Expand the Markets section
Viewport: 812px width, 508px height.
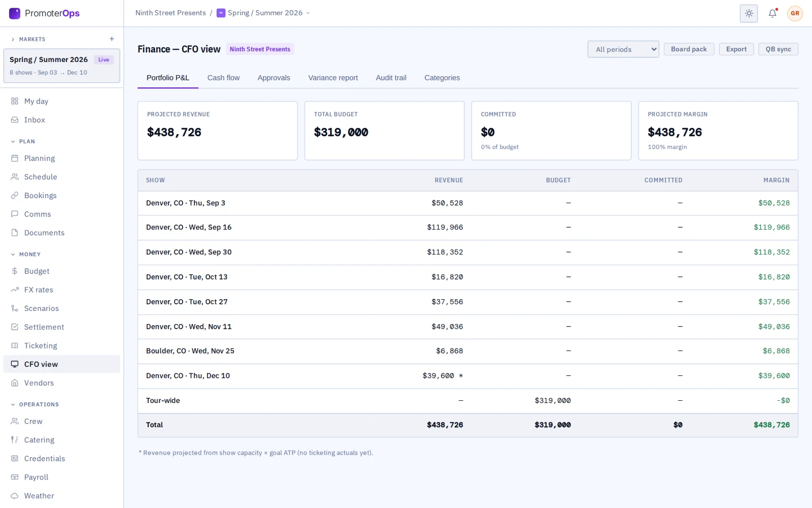28,39
